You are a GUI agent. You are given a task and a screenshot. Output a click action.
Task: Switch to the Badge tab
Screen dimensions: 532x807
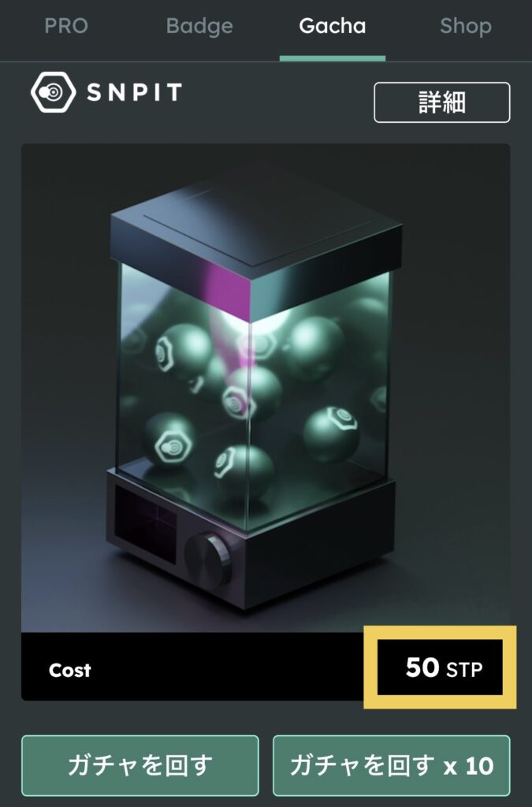pyautogui.click(x=199, y=26)
